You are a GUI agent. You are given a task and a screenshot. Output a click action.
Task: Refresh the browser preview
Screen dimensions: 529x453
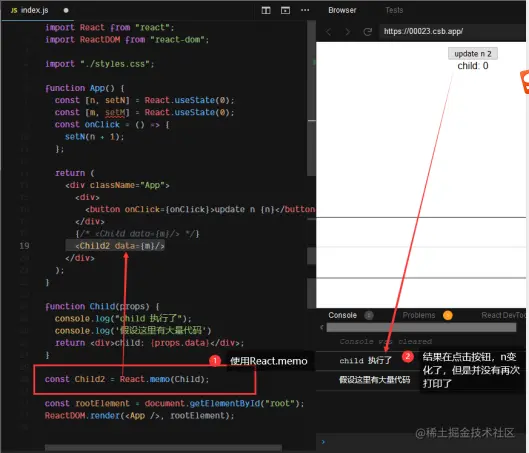[x=367, y=32]
